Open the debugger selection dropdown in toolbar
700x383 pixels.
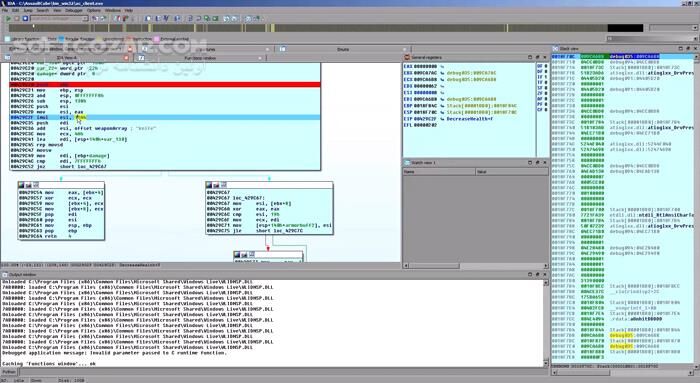click(x=59, y=19)
